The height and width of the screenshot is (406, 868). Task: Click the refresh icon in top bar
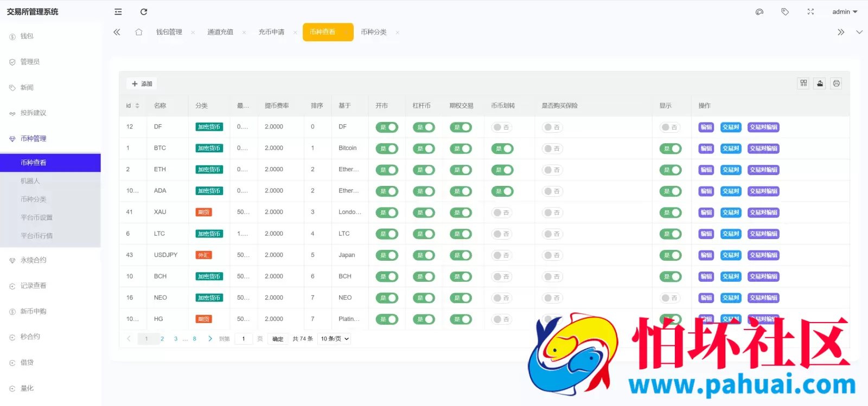pos(144,12)
